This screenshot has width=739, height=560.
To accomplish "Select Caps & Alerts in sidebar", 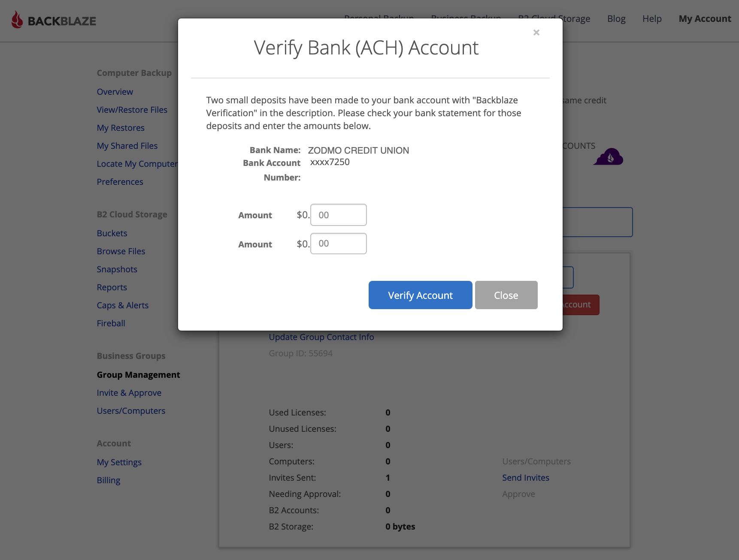I will pyautogui.click(x=123, y=305).
